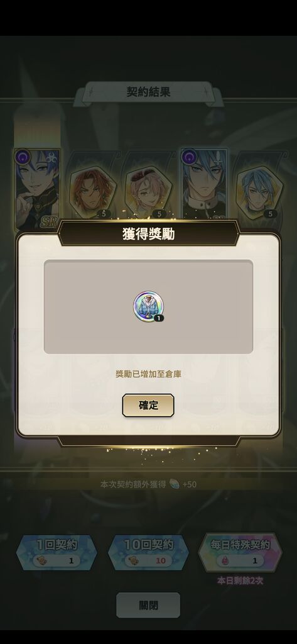Select the 每日特殊契約 daily special contract
297x644 pixels.
(240, 552)
